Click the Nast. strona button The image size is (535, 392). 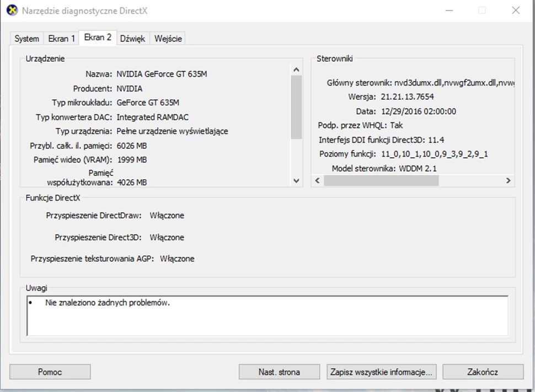pyautogui.click(x=279, y=372)
